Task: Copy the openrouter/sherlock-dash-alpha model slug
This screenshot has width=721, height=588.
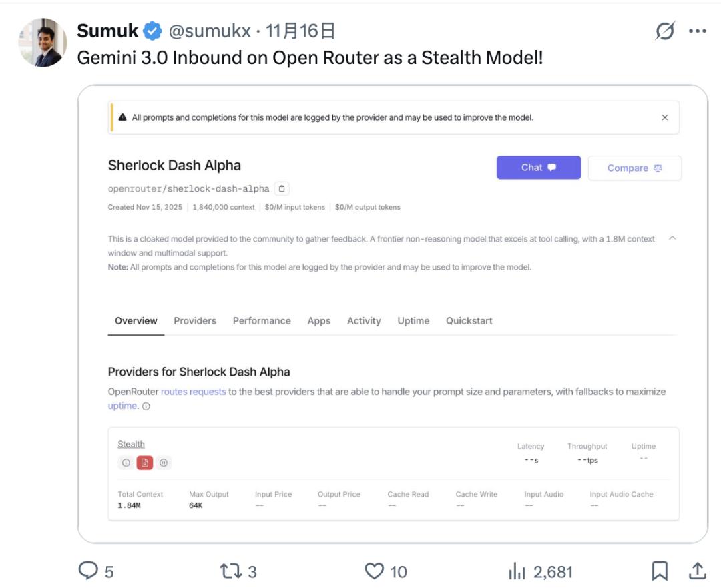Action: pyautogui.click(x=282, y=189)
